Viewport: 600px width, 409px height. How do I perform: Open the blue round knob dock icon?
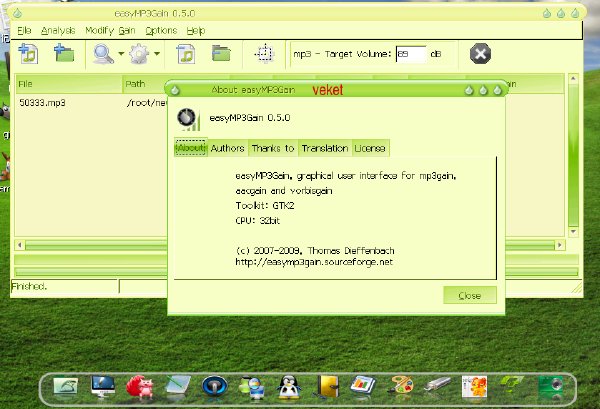pyautogui.click(x=215, y=386)
